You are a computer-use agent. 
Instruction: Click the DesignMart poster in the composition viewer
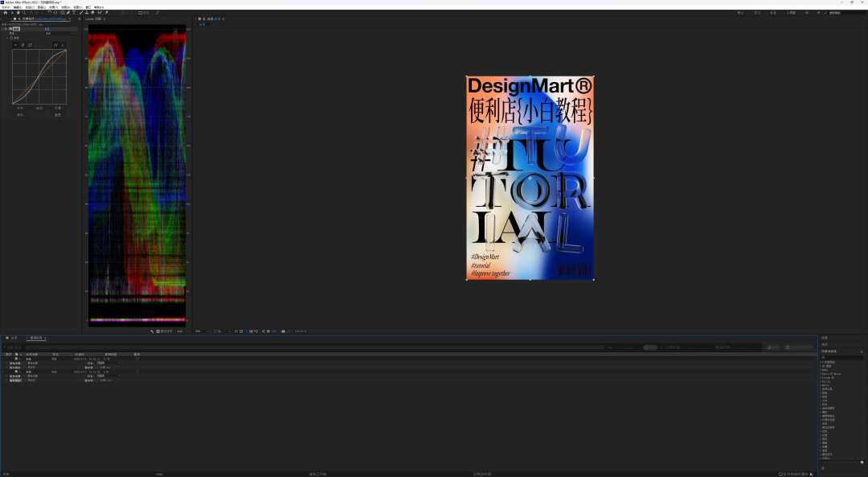tap(530, 178)
